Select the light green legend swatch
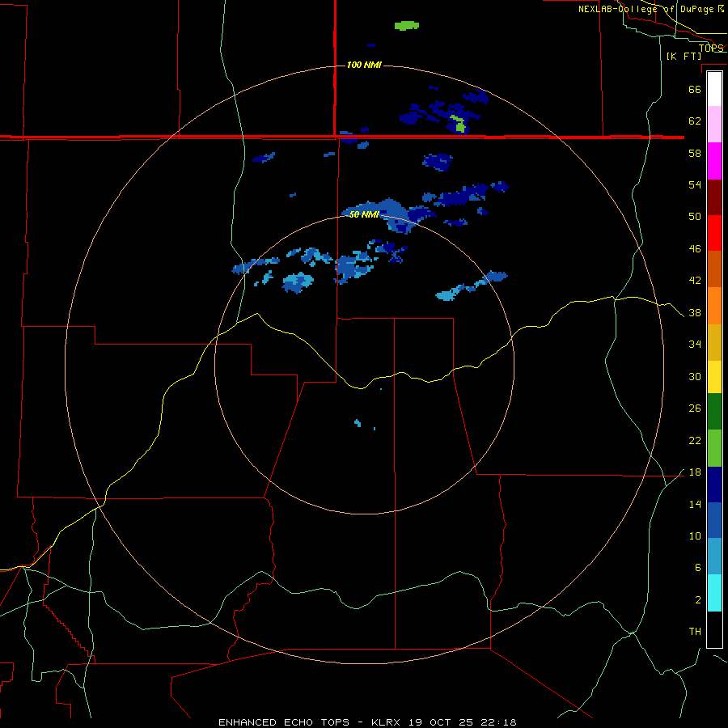This screenshot has width=728, height=728. click(714, 448)
